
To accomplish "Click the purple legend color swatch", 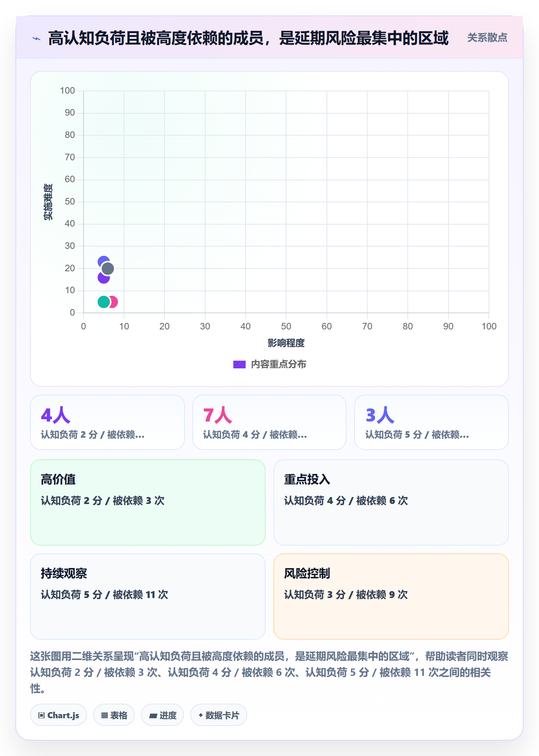I will (x=239, y=365).
